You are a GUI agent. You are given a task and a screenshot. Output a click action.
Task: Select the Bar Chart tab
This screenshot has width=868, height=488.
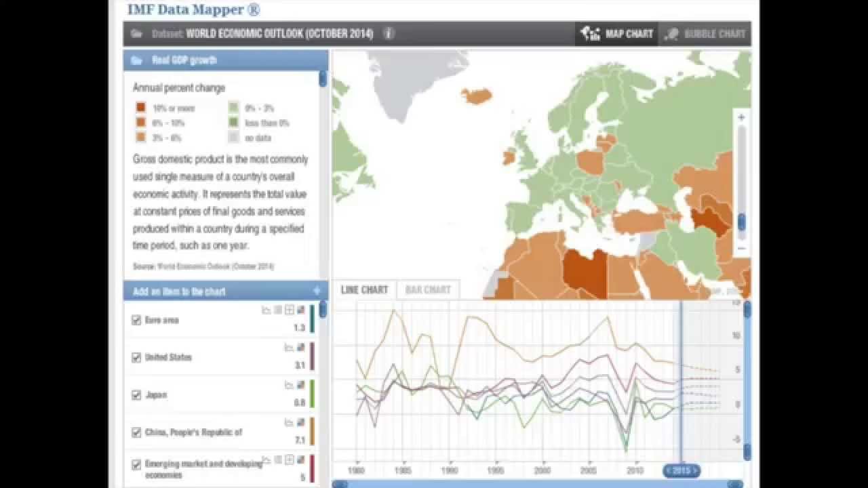point(428,290)
